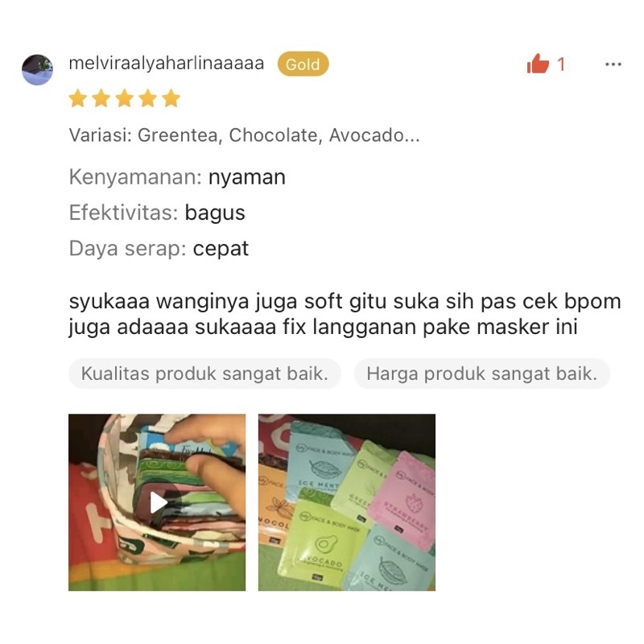Tap the Gold member badge
This screenshot has width=644, height=644.
click(303, 64)
